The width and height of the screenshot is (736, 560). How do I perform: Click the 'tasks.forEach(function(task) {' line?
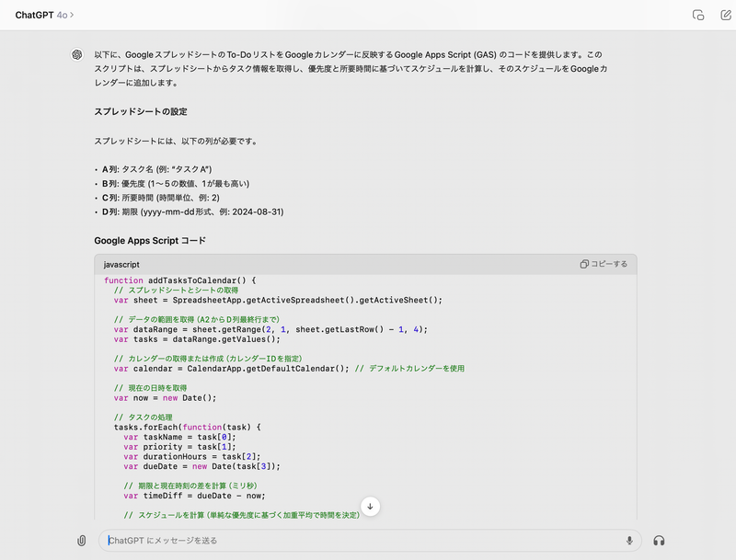188,428
